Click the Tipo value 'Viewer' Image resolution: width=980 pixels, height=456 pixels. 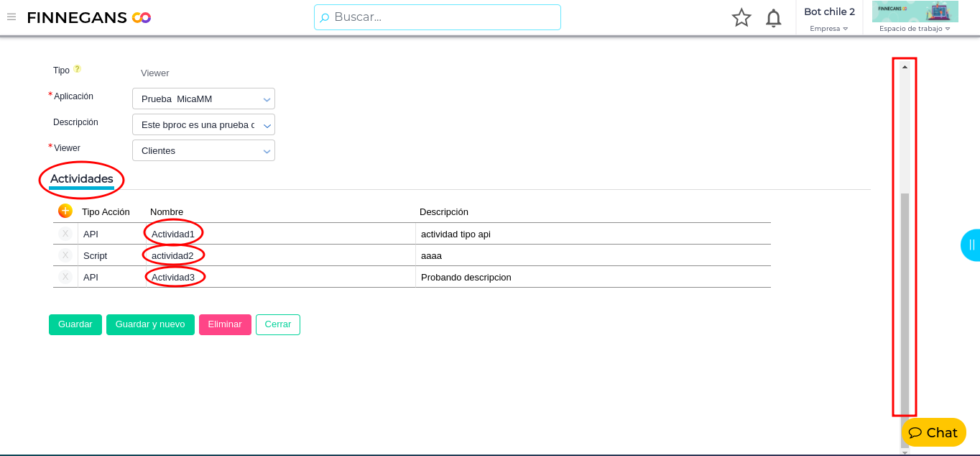pos(155,73)
